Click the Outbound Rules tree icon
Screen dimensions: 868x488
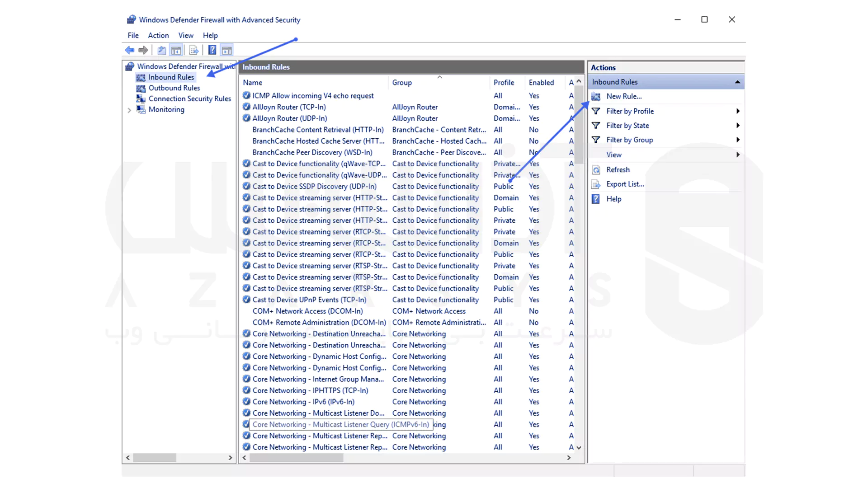141,88
